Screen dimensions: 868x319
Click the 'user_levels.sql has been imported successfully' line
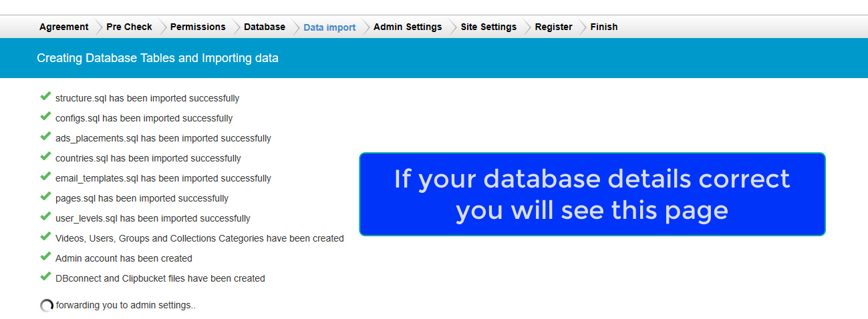[153, 218]
